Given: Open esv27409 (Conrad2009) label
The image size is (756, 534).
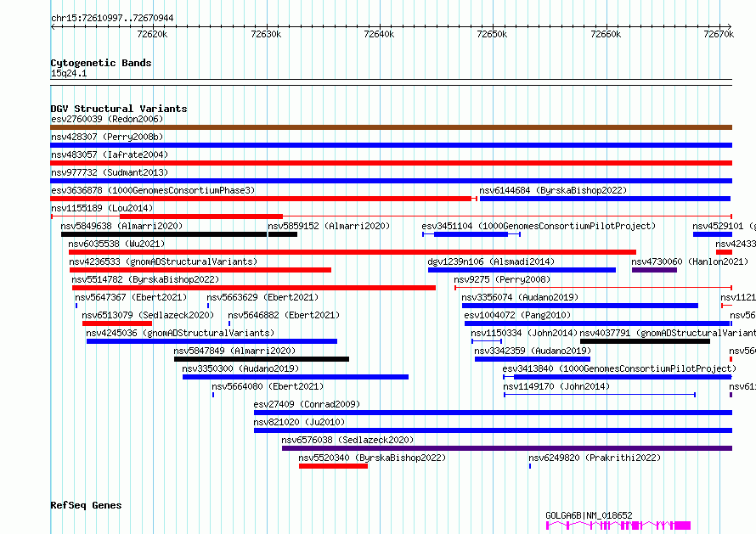Looking at the screenshot, I should [x=307, y=404].
